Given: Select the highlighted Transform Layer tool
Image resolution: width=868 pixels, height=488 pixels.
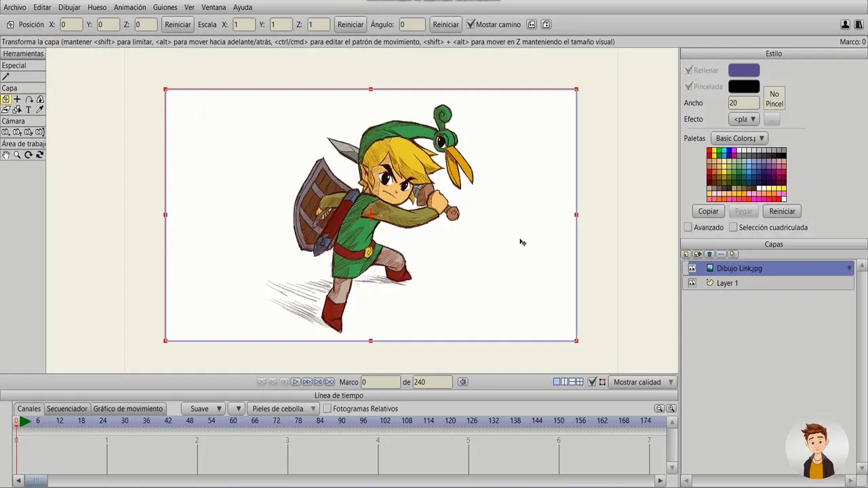Looking at the screenshot, I should pyautogui.click(x=5, y=99).
